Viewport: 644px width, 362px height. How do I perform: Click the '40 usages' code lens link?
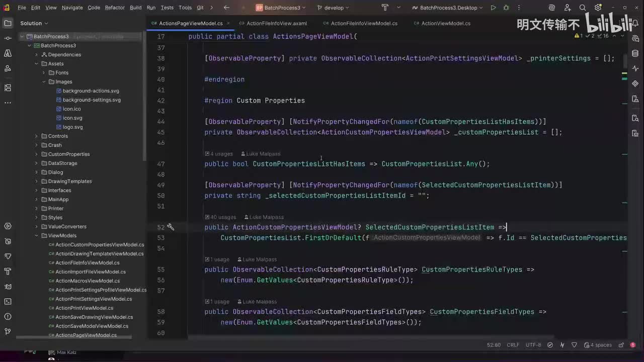pos(220,217)
